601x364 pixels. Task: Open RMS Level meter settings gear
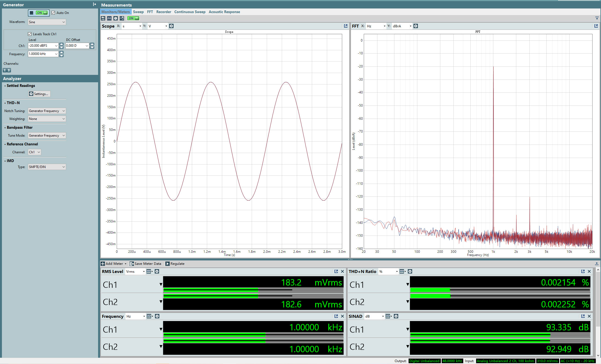click(157, 271)
